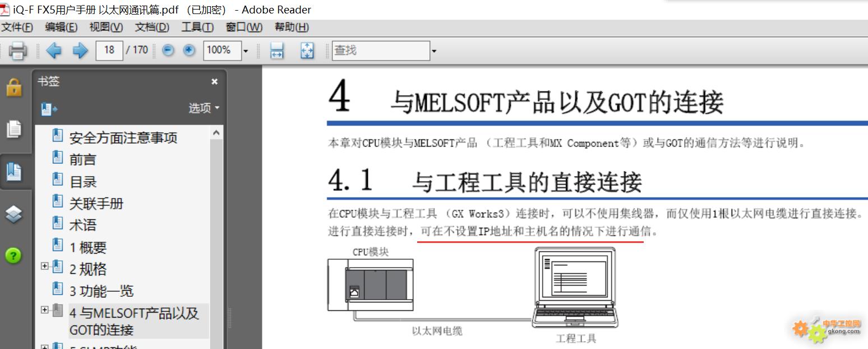The image size is (868, 349).
Task: Expand the '4 与MELSOFT产品以及GOT的连接' bookmark
Action: click(45, 309)
